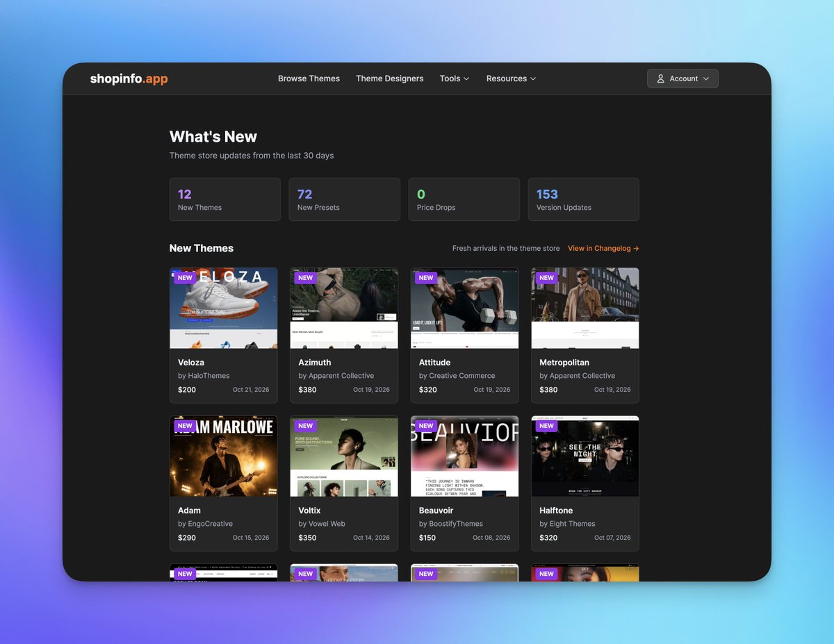
Task: Click the NEW badge on Voltix
Action: (306, 426)
